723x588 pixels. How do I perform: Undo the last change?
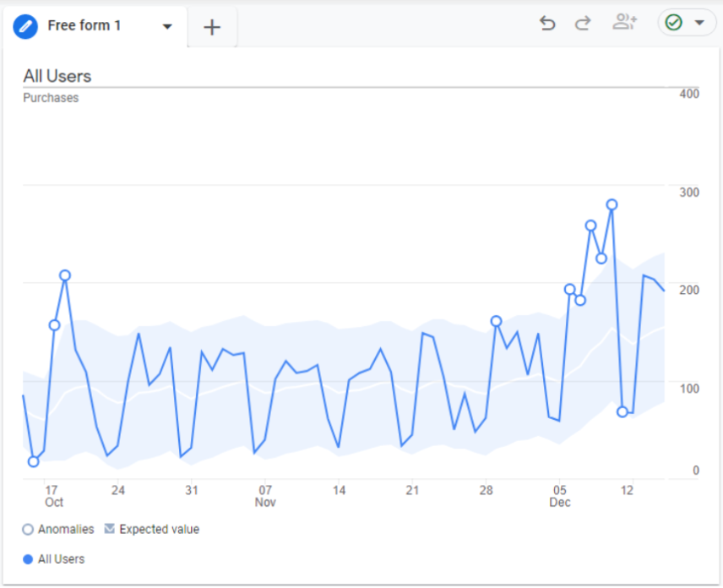tap(547, 23)
